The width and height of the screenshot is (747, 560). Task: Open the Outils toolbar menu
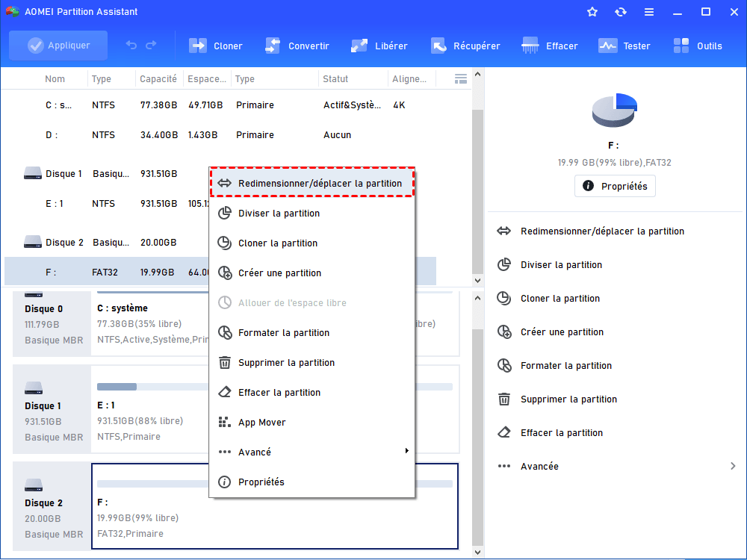(x=698, y=46)
